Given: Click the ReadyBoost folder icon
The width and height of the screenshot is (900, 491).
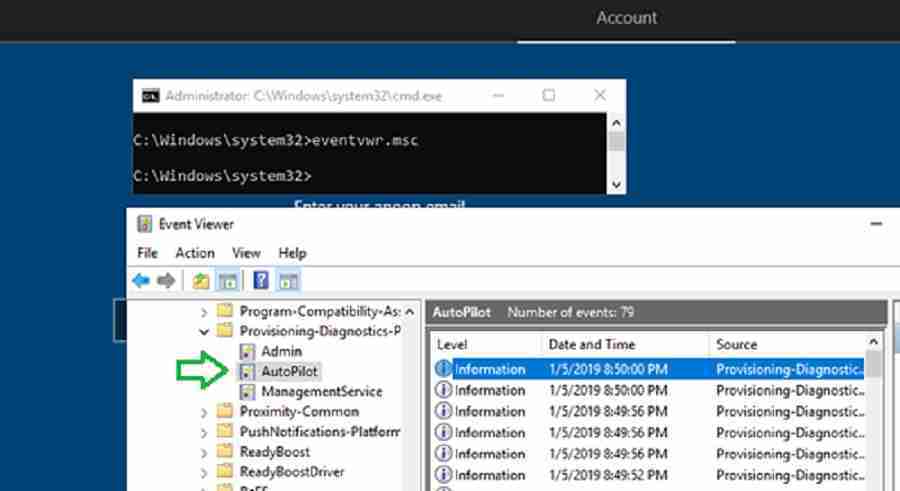Looking at the screenshot, I should point(224,451).
